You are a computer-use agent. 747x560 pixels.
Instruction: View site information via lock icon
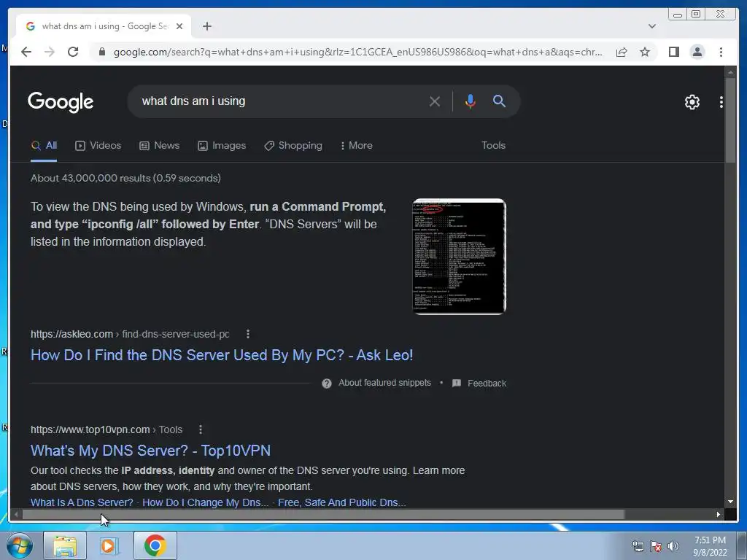tap(102, 52)
